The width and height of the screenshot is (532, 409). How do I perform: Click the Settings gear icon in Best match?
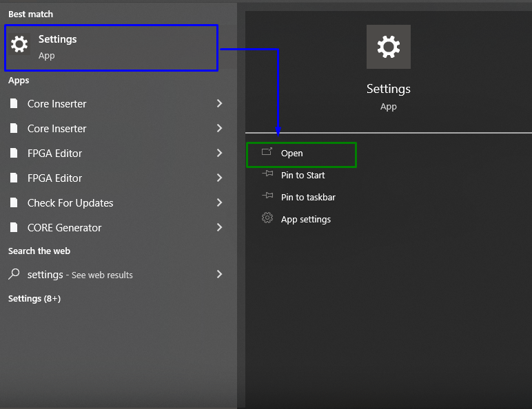pyautogui.click(x=19, y=45)
